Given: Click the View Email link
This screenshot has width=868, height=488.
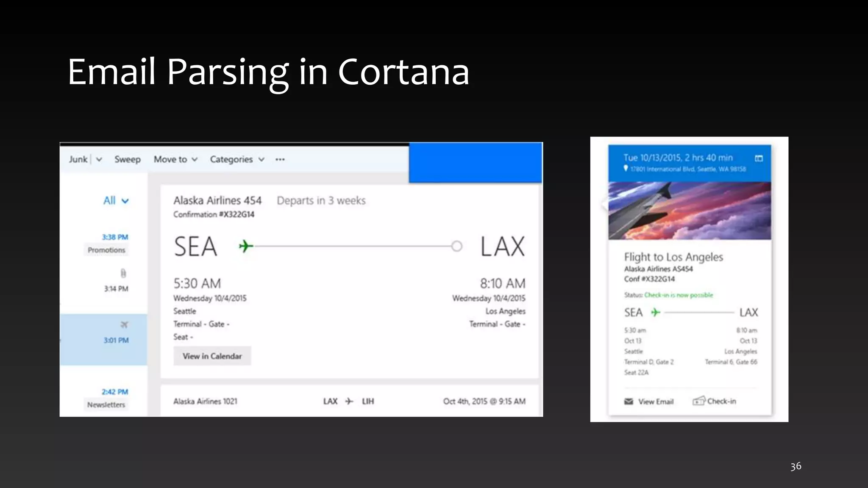Looking at the screenshot, I should point(656,402).
